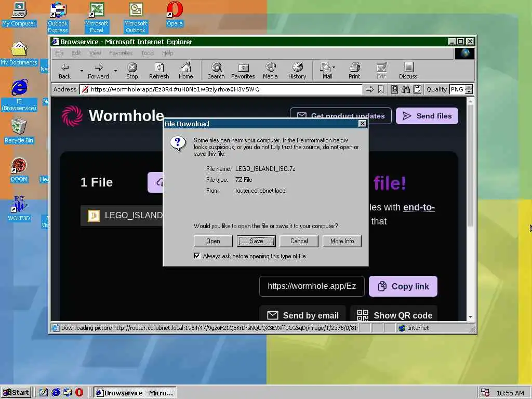The height and width of the screenshot is (399, 532).
Task: Open the View menu
Action: tap(96, 54)
